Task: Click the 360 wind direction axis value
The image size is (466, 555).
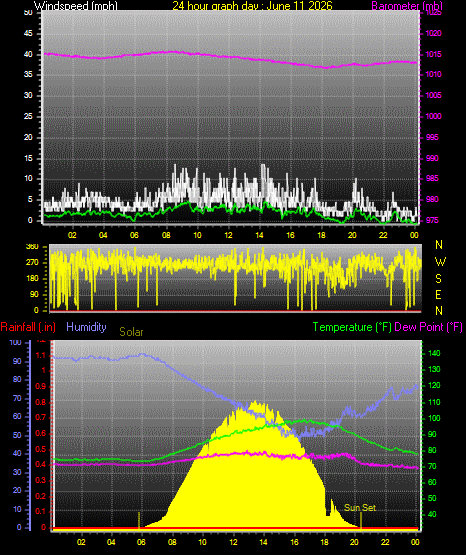Action: [x=32, y=247]
